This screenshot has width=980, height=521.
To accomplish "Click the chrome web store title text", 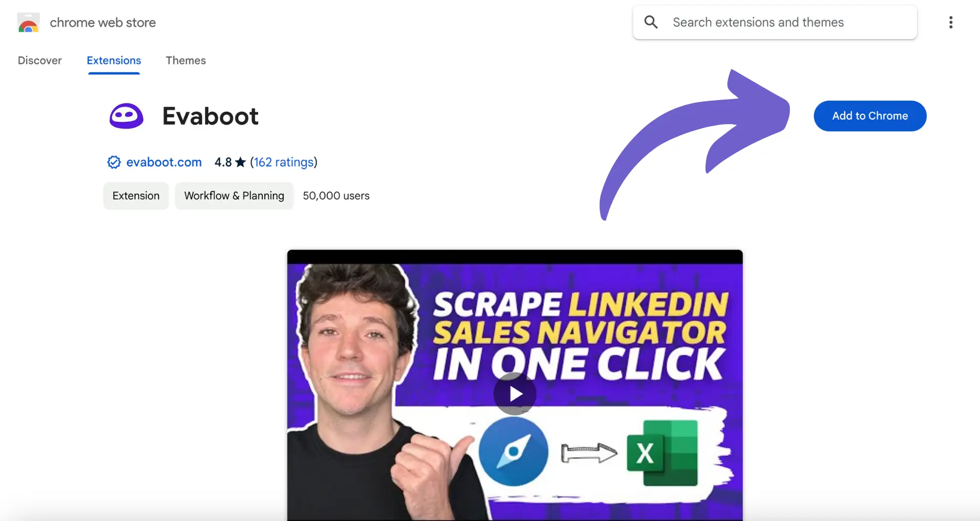I will (x=103, y=22).
